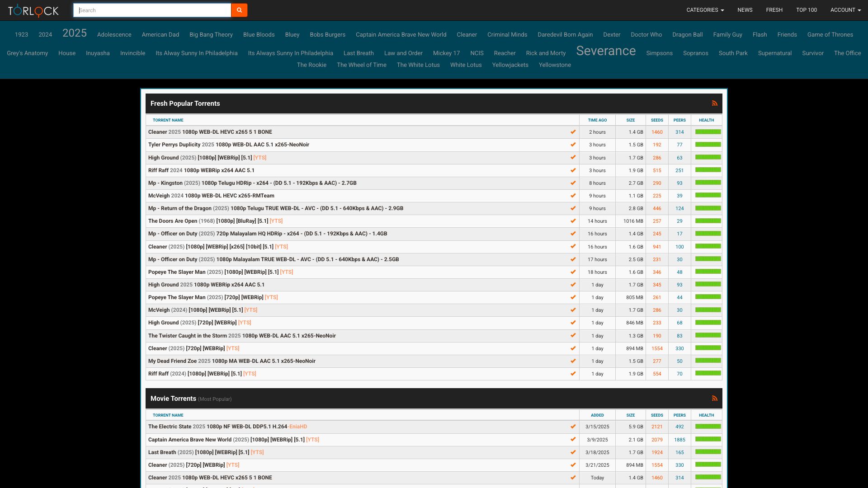Open the News menu item
This screenshot has height=488, width=868.
[745, 10]
